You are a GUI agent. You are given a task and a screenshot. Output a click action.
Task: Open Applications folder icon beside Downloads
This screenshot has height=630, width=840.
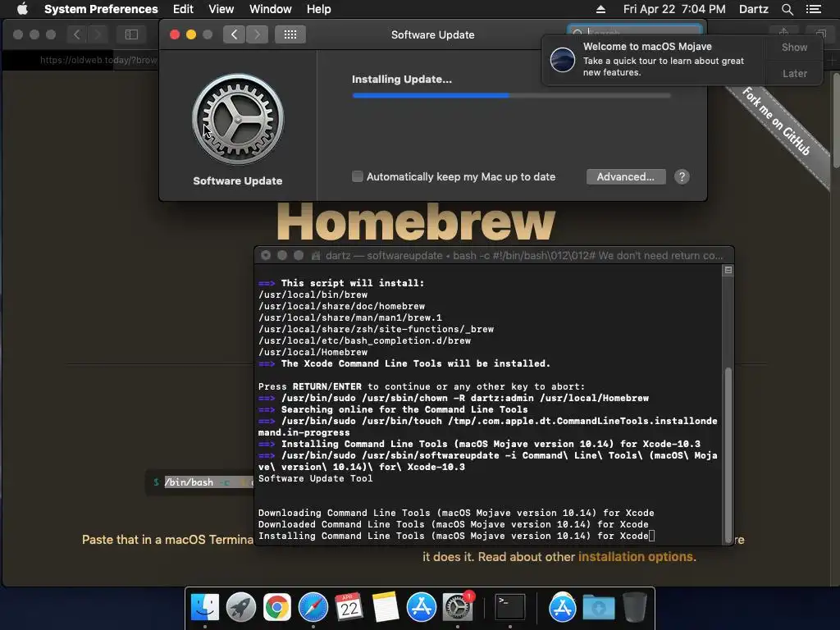[562, 607]
